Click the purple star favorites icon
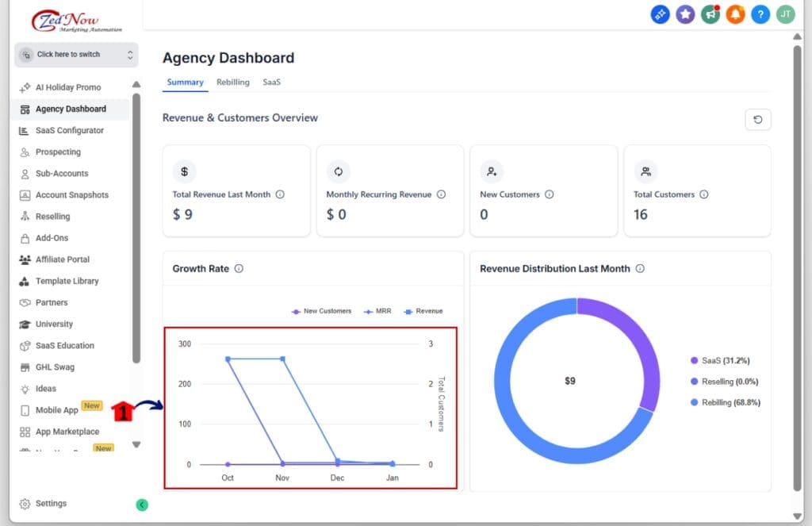This screenshot has width=812, height=526. pos(685,14)
